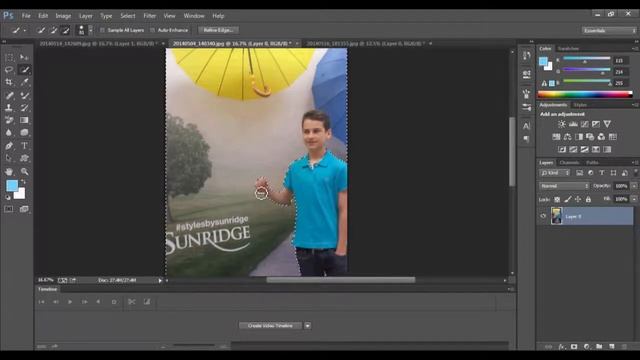Image resolution: width=640 pixels, height=360 pixels.
Task: Select the Horizontal Type tool
Action: [x=24, y=146]
